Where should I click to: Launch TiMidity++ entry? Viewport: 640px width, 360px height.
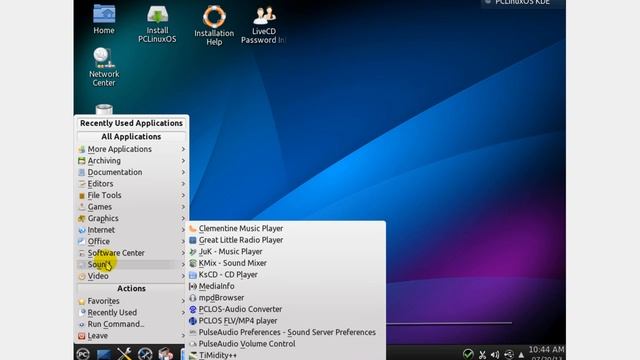pyautogui.click(x=286, y=355)
